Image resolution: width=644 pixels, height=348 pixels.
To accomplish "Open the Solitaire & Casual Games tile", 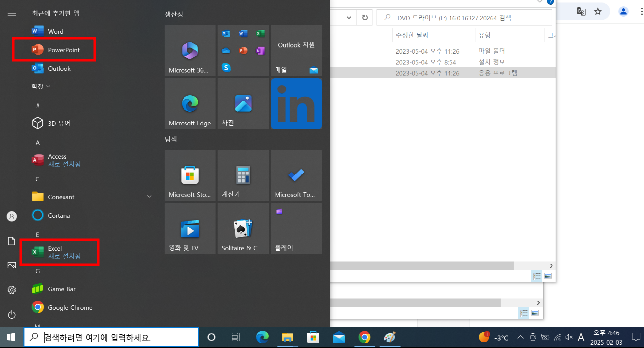I will 243,228.
